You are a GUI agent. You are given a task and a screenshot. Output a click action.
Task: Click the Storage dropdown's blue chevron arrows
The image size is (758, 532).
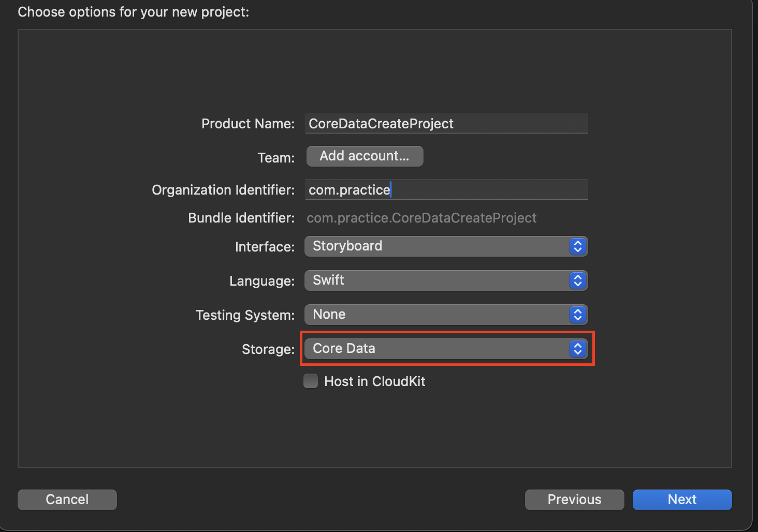pos(577,349)
